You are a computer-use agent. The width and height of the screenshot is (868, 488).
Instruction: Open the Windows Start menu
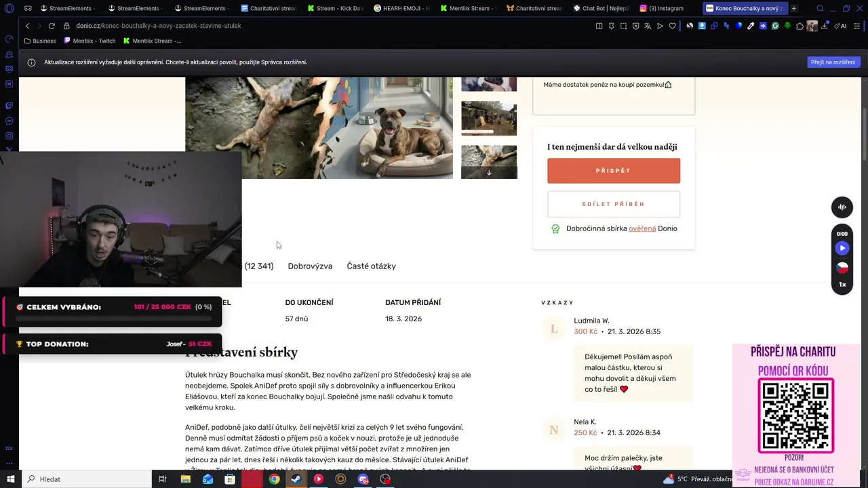(x=10, y=479)
